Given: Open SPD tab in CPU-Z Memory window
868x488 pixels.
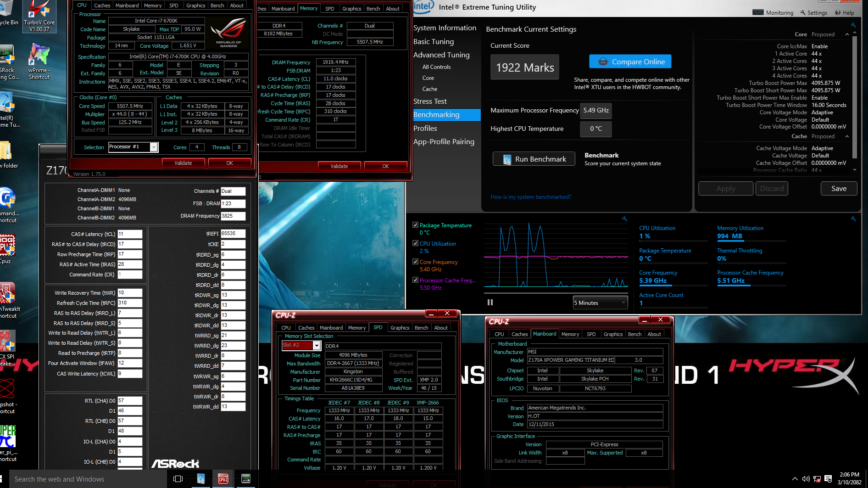Looking at the screenshot, I should click(x=329, y=9).
